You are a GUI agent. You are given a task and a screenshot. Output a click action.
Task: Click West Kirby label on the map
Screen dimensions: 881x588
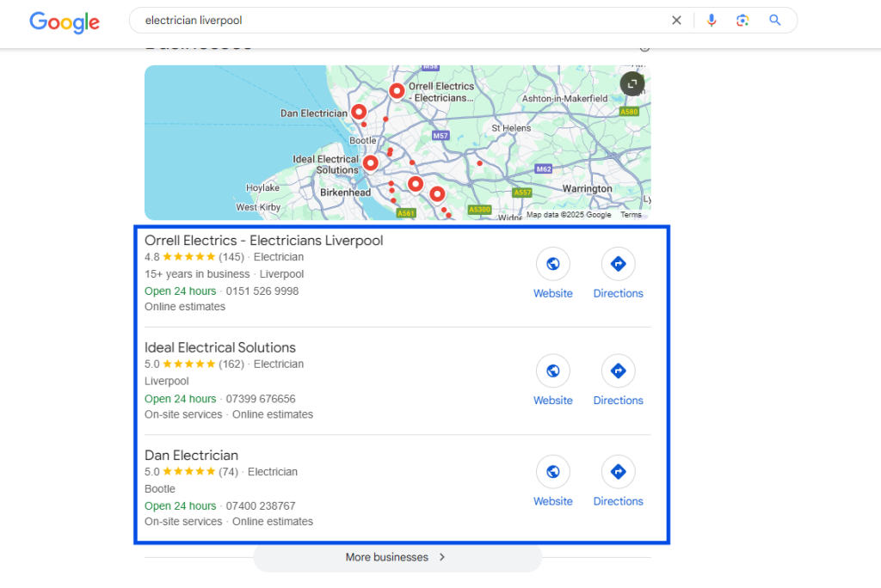258,207
